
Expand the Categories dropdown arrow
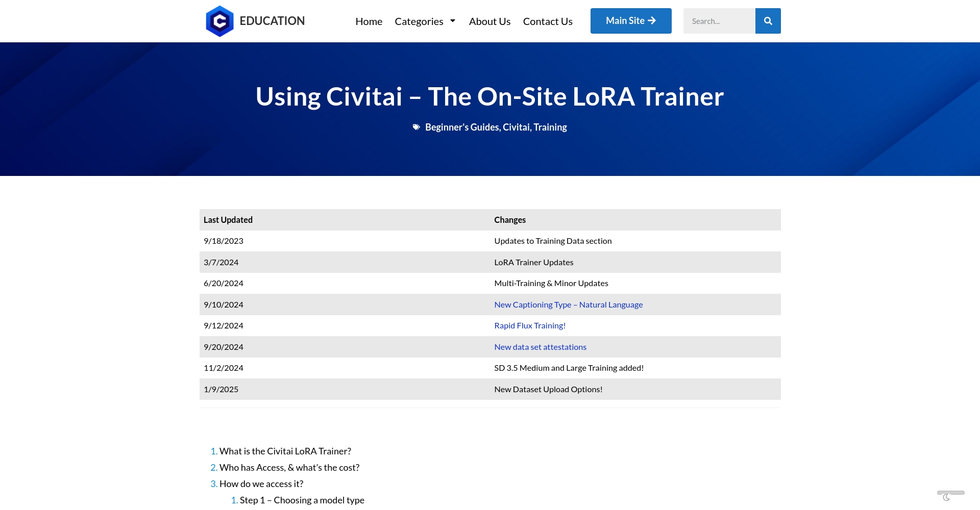(452, 21)
